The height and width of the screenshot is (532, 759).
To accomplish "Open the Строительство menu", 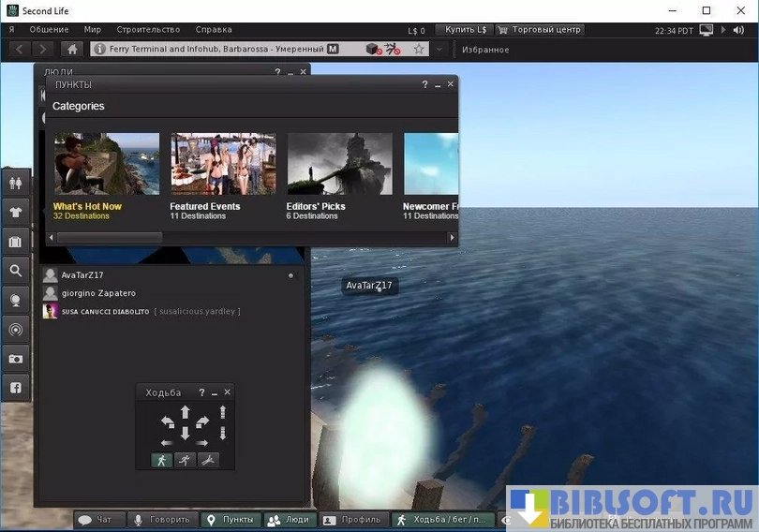I will 148,30.
